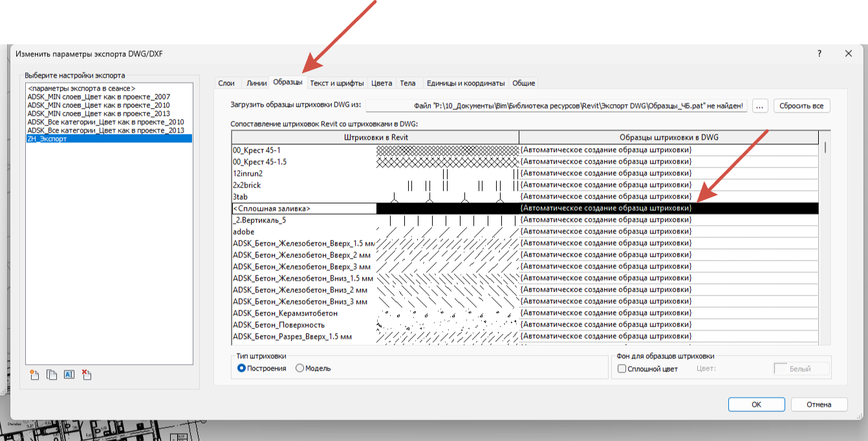
Task: Select ADSK_MIN слоев_Цвет как в проекте_2007
Action: 109,96
